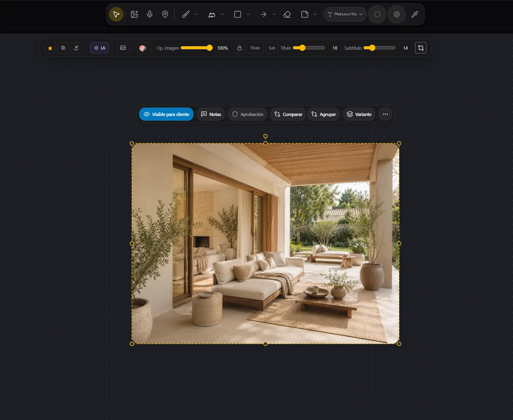The image size is (513, 420).
Task: Open the Notas option
Action: [x=211, y=114]
